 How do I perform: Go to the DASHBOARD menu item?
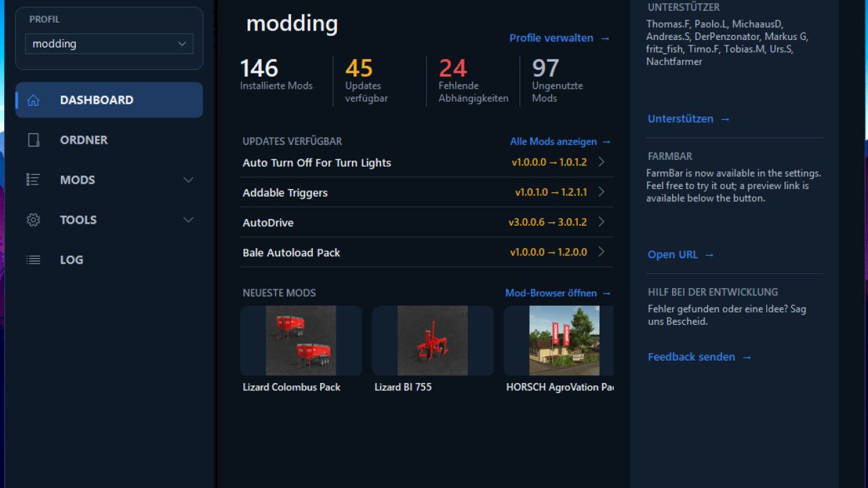109,100
